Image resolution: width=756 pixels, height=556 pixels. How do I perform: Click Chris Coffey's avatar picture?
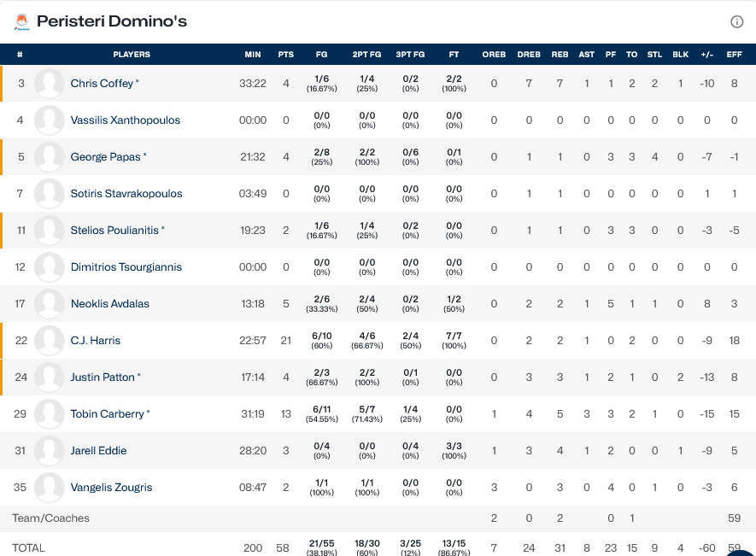click(x=50, y=84)
